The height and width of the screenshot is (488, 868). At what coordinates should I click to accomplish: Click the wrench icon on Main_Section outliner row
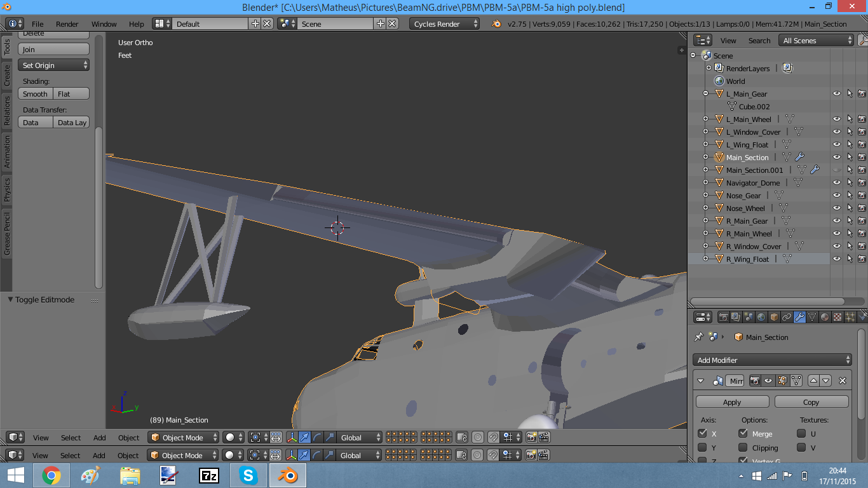coord(799,157)
